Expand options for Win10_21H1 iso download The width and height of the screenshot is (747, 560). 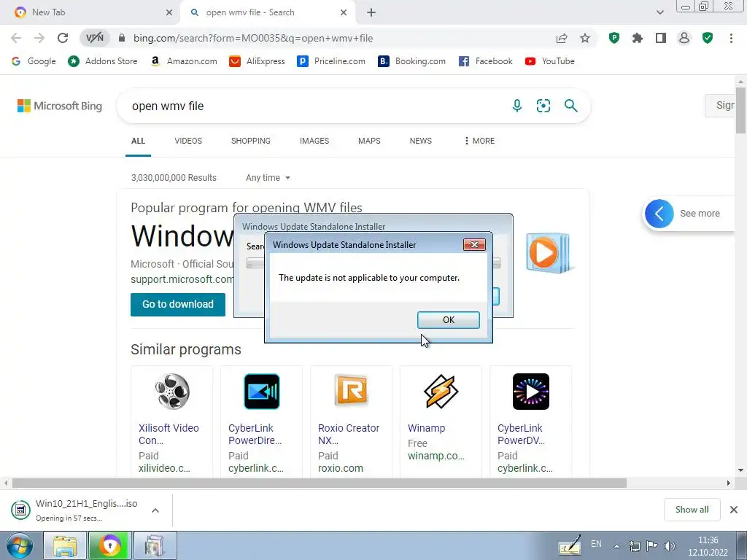pyautogui.click(x=155, y=510)
